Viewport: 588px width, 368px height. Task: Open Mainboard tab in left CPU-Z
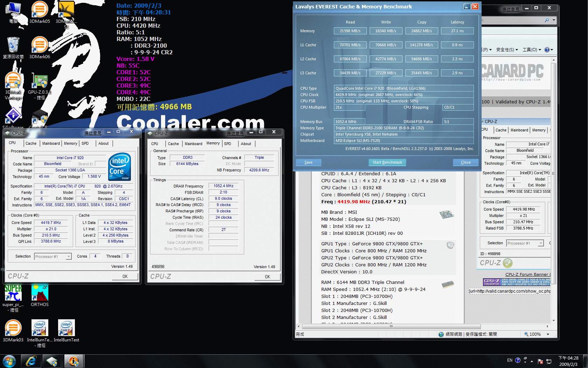51,143
